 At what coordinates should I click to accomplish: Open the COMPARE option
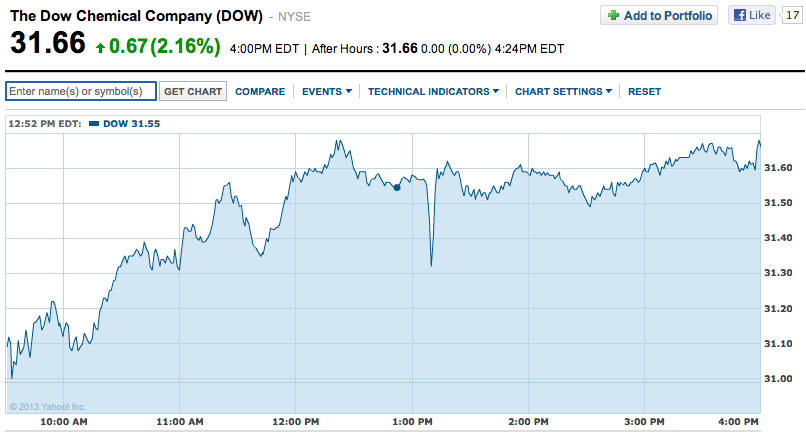click(x=260, y=92)
